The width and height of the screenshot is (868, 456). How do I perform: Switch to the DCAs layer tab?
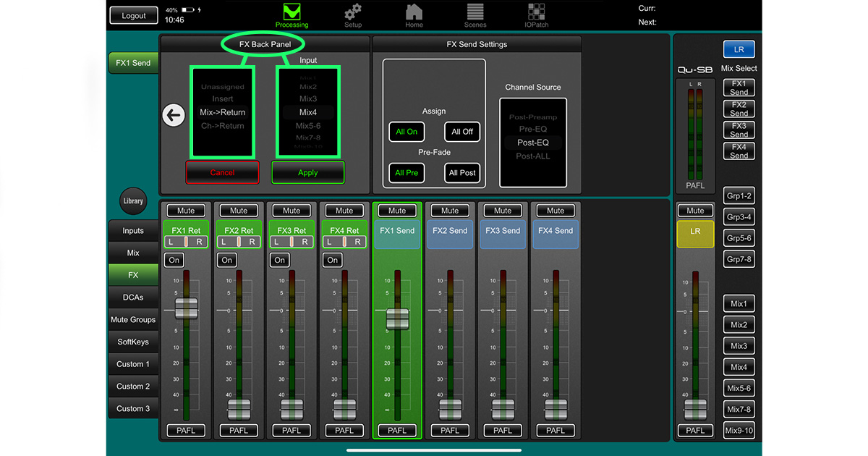133,297
